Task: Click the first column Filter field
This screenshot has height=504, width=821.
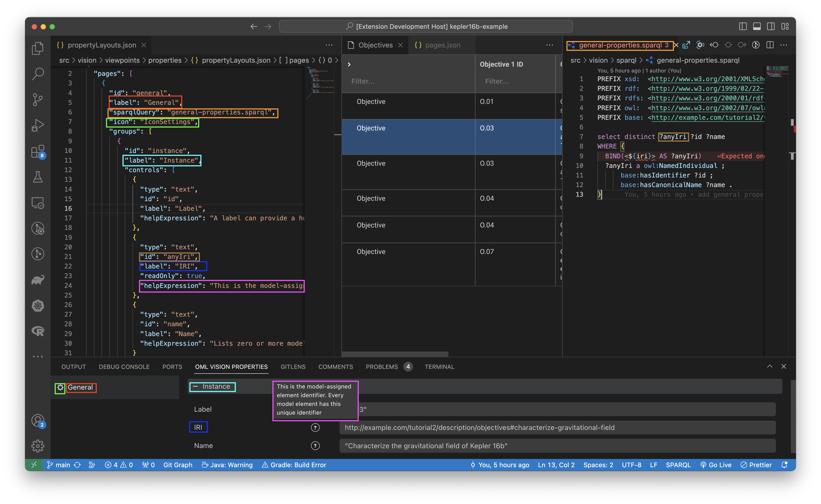Action: coord(408,81)
